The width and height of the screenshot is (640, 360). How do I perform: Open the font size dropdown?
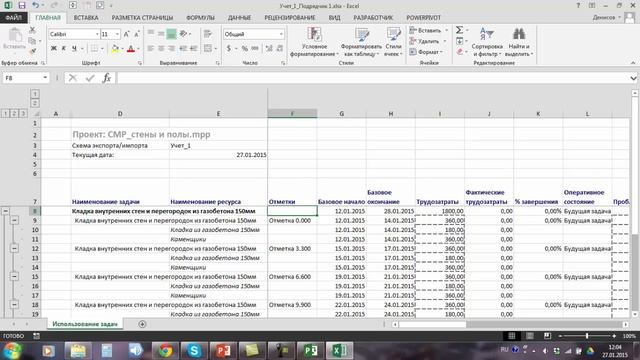[x=118, y=34]
